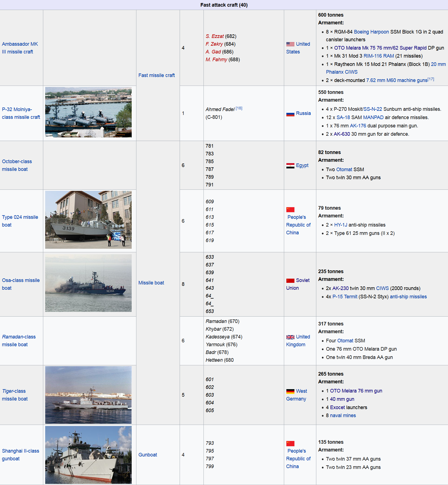Click the West Germany country link text
Image resolution: width=448 pixels, height=485 pixels.
(297, 395)
